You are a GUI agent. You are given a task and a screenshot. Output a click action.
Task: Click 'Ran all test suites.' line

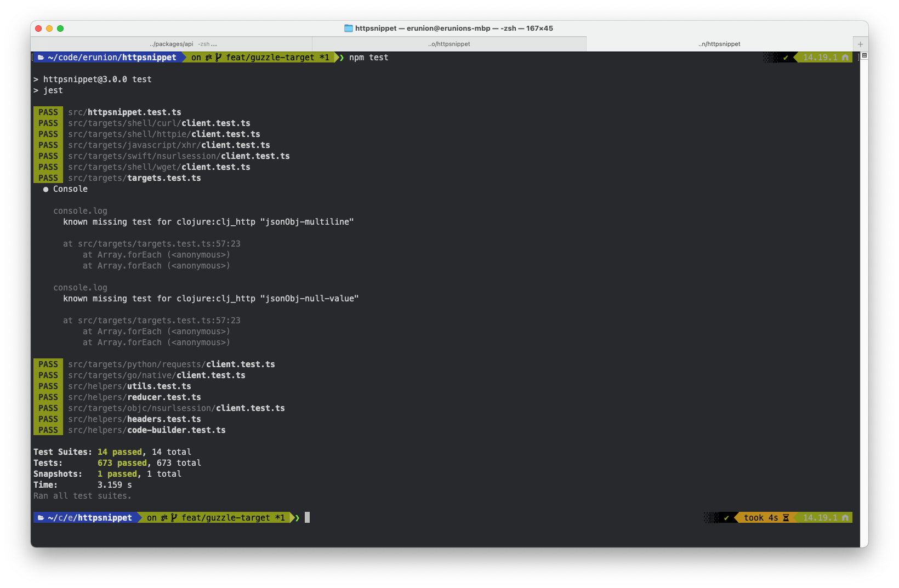point(82,496)
